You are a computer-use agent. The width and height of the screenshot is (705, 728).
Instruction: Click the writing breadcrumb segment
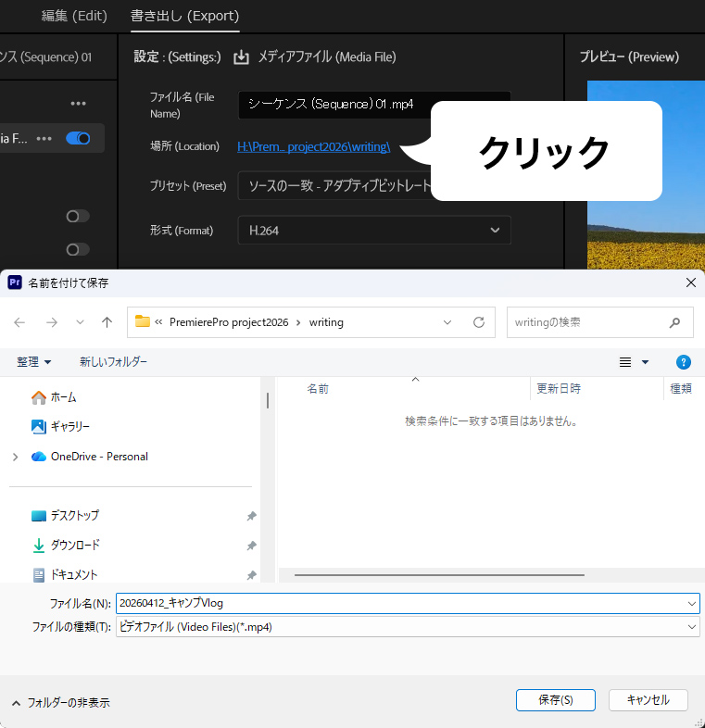click(326, 322)
